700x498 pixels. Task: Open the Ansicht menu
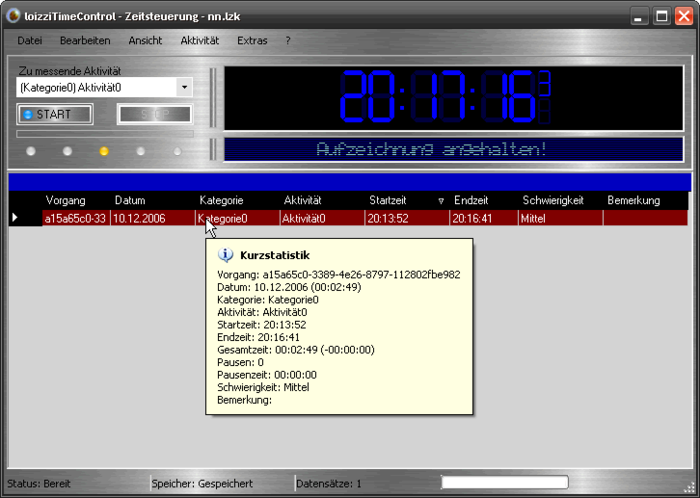145,41
